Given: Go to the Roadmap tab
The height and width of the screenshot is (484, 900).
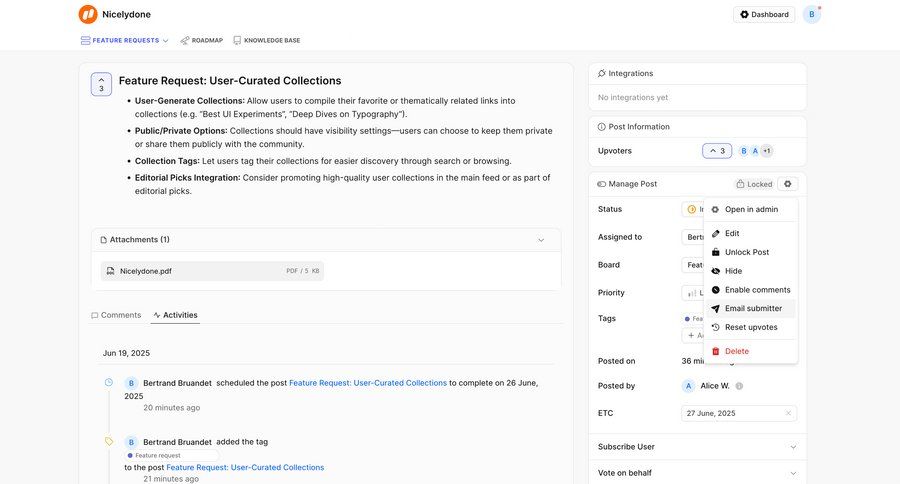Looking at the screenshot, I should tap(201, 40).
